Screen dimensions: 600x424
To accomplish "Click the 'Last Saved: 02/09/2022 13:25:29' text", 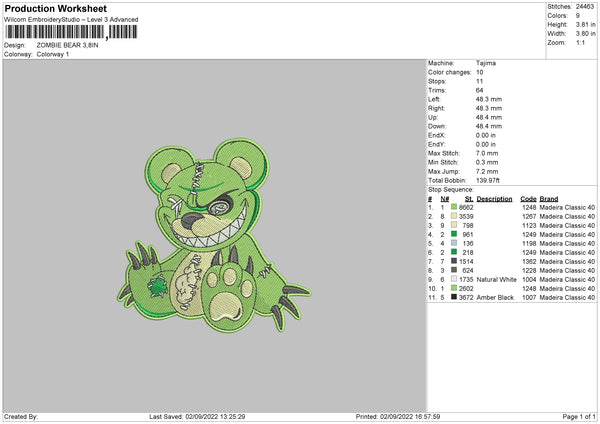I will [x=197, y=416].
